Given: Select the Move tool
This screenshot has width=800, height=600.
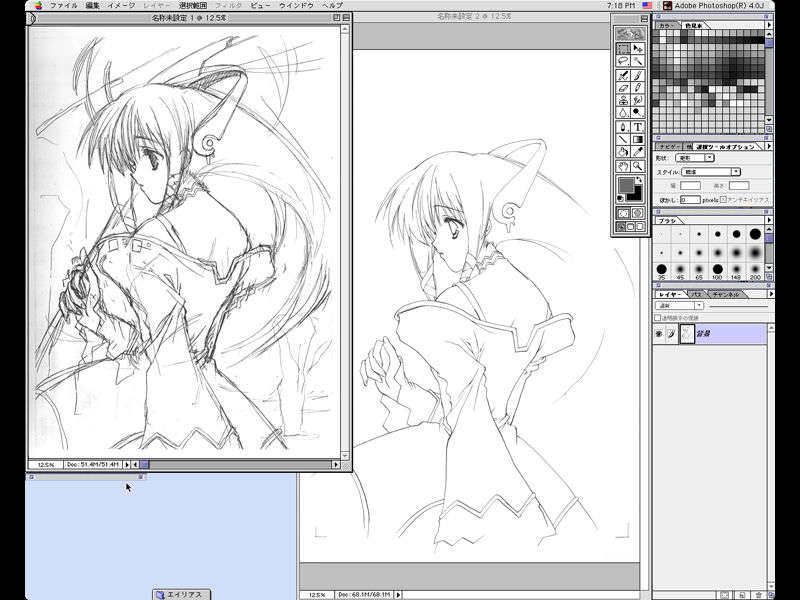Looking at the screenshot, I should tap(638, 48).
